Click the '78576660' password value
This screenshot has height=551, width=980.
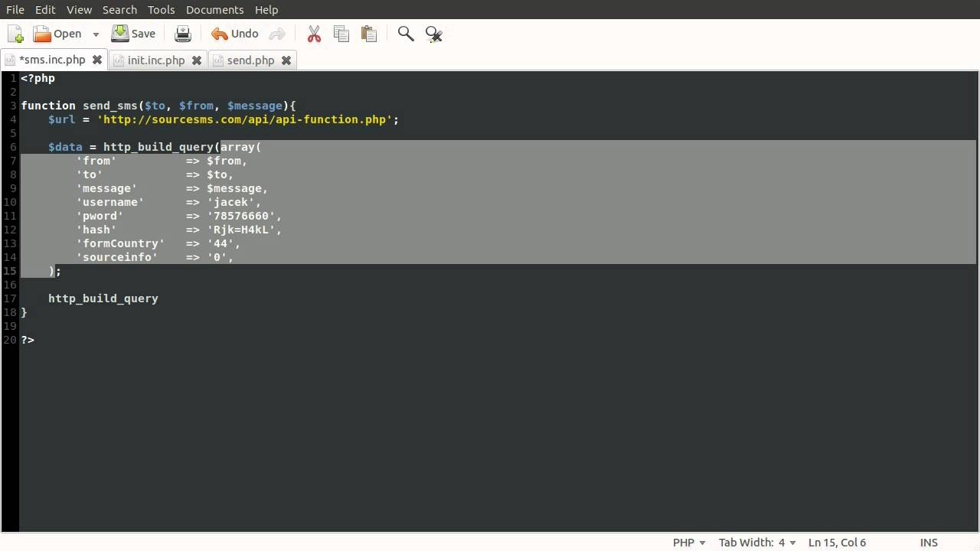click(241, 216)
